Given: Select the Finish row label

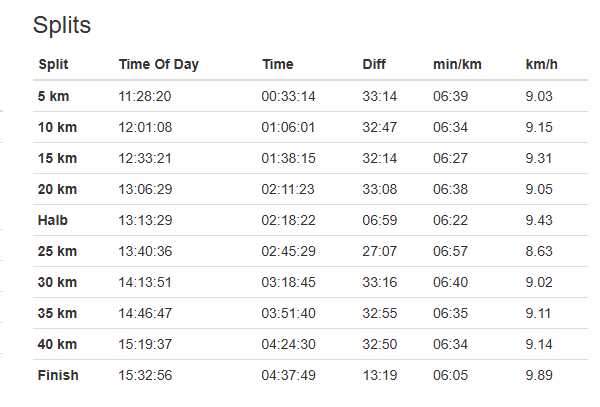Looking at the screenshot, I should [58, 376].
